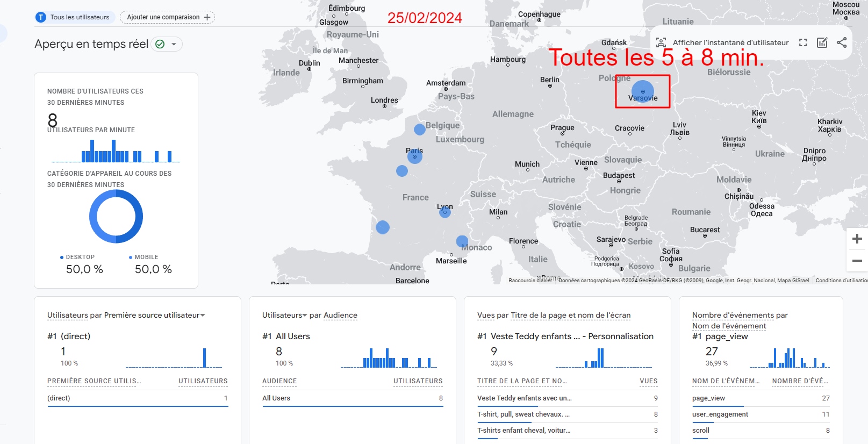The height and width of the screenshot is (444, 868).
Task: Select the "T-shirt, pull, sweat chevaux." row
Action: point(568,414)
